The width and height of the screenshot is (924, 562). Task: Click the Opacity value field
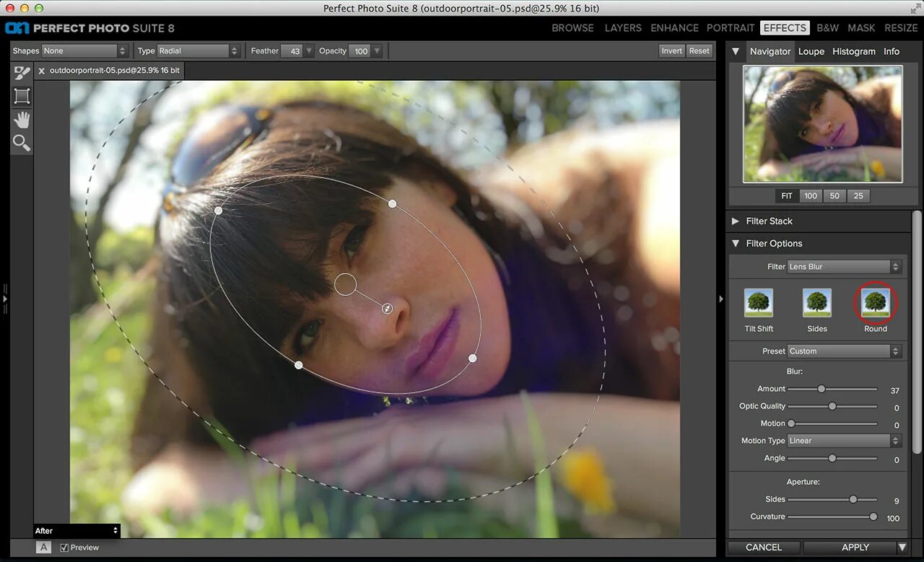pos(360,51)
